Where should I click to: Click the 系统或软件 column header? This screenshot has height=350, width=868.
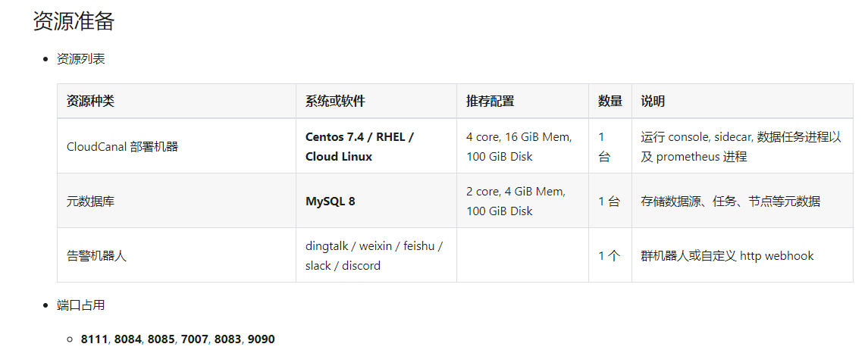tap(335, 102)
